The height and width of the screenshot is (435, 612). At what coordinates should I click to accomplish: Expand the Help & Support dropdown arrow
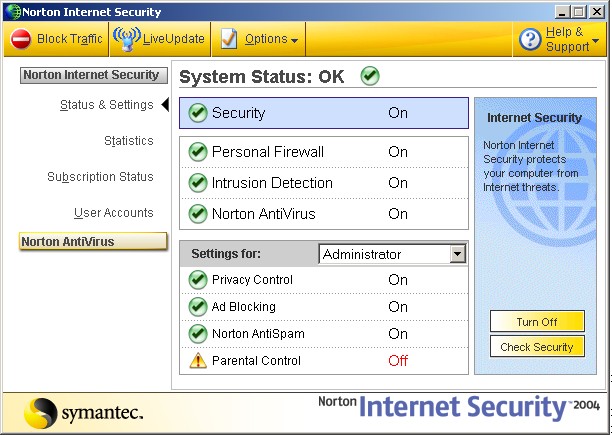596,41
